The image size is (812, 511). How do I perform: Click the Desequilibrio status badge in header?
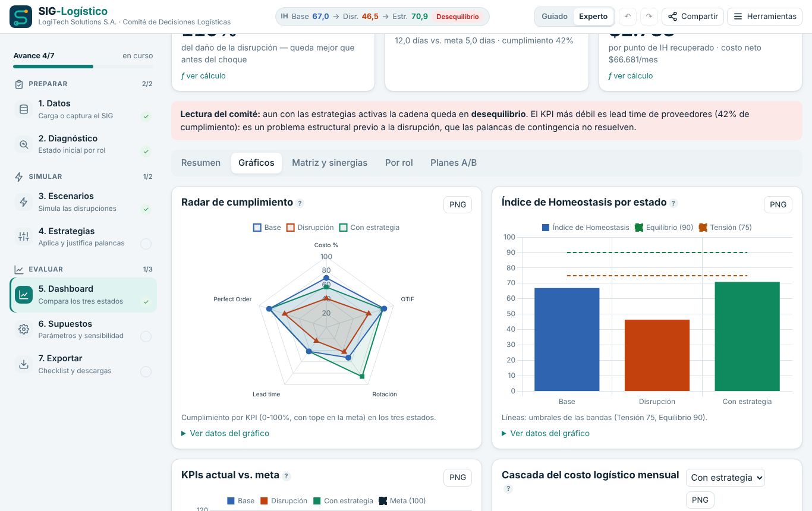458,17
